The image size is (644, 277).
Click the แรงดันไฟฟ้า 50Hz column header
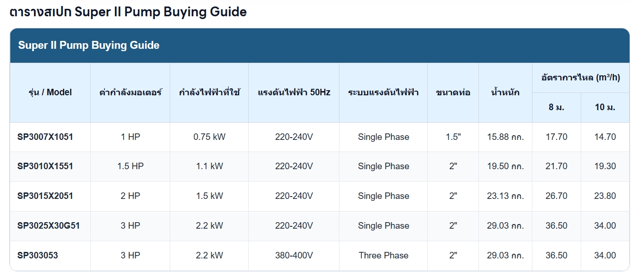click(294, 92)
